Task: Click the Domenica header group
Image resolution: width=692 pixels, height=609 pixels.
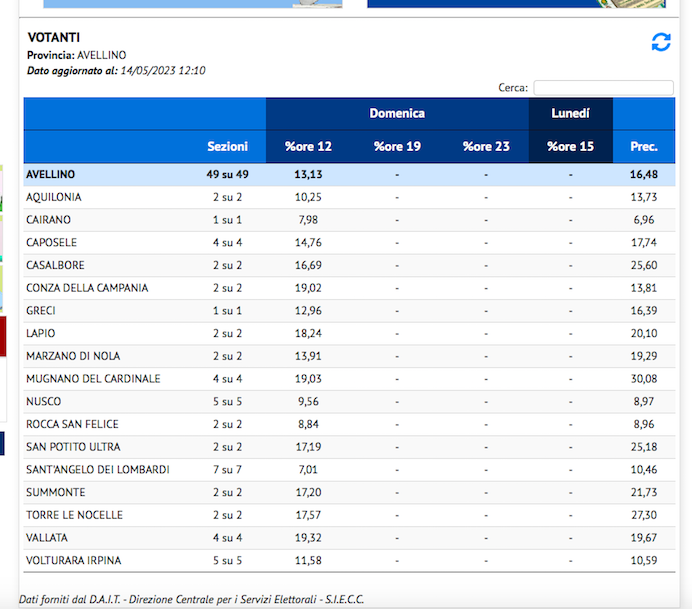Action: pyautogui.click(x=397, y=113)
